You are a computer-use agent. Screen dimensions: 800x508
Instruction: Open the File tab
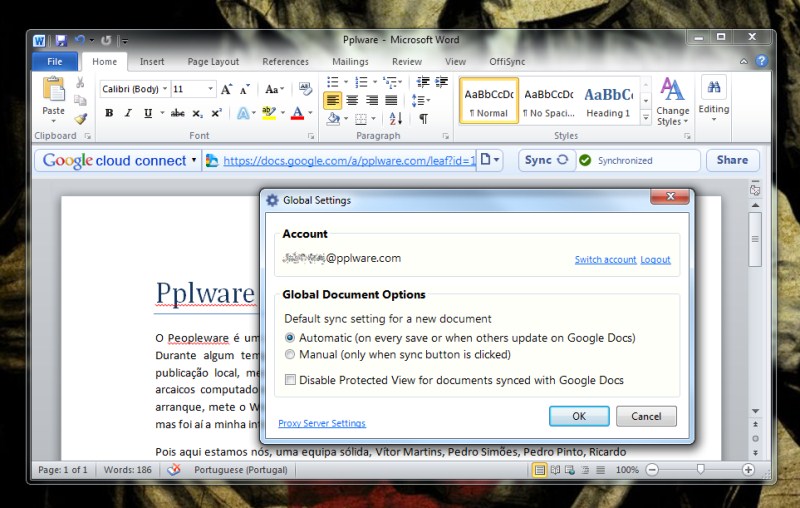click(x=55, y=62)
